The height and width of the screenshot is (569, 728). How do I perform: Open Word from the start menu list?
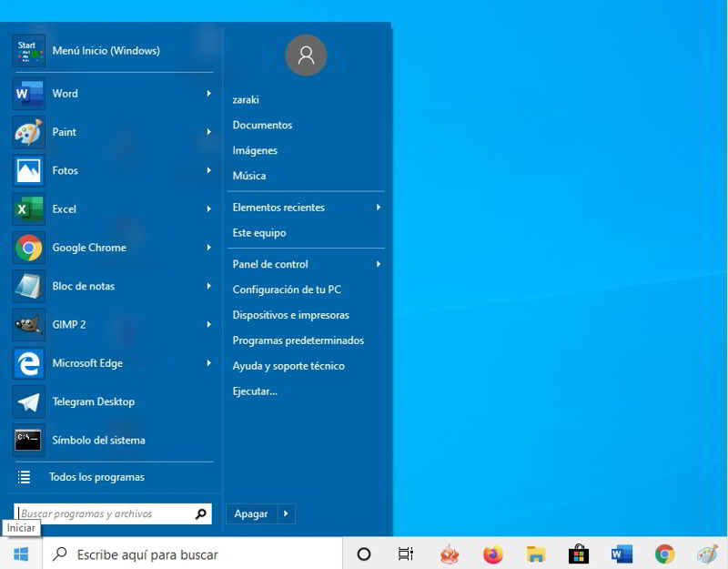(64, 94)
